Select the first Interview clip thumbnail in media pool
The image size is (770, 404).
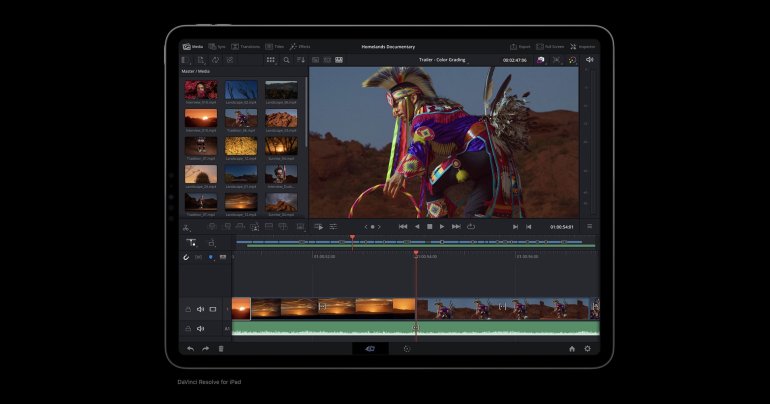point(201,90)
